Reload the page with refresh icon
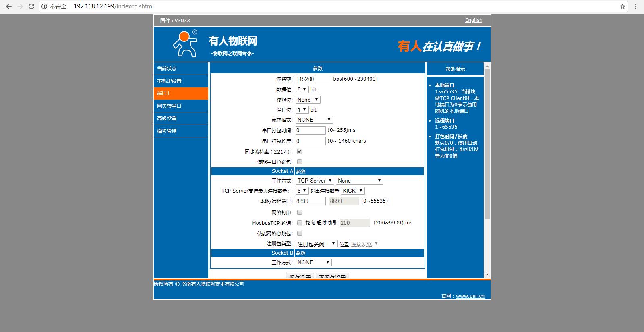This screenshot has height=332, width=644. (x=31, y=6)
